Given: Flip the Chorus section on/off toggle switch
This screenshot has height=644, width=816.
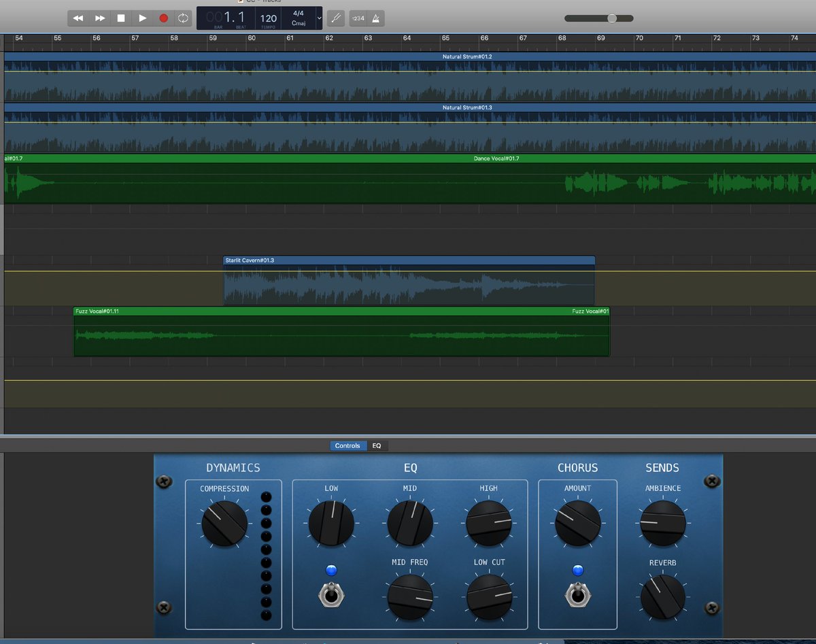Looking at the screenshot, I should [x=578, y=596].
